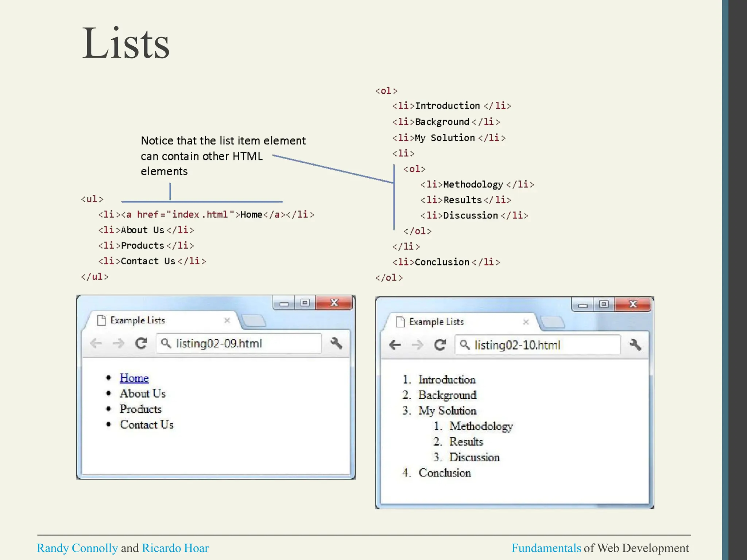Click back arrow in listing02-09 browser
Screen dimensions: 747x560
96,343
